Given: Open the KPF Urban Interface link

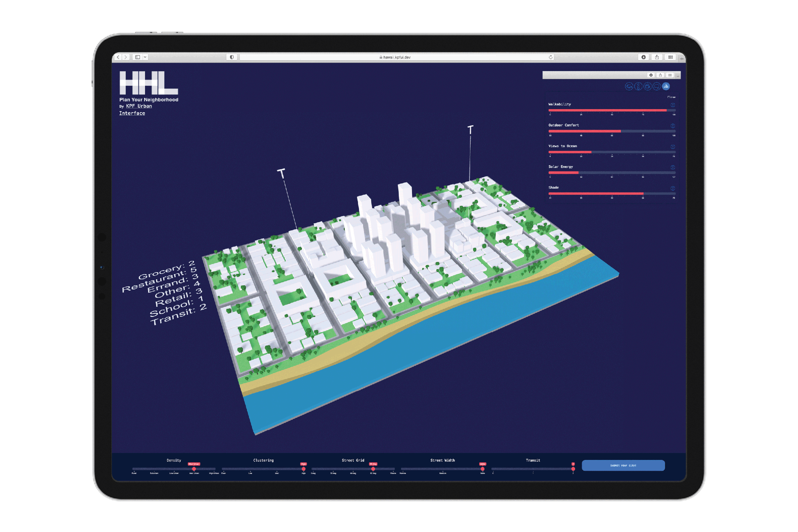Looking at the screenshot, I should pyautogui.click(x=139, y=106).
